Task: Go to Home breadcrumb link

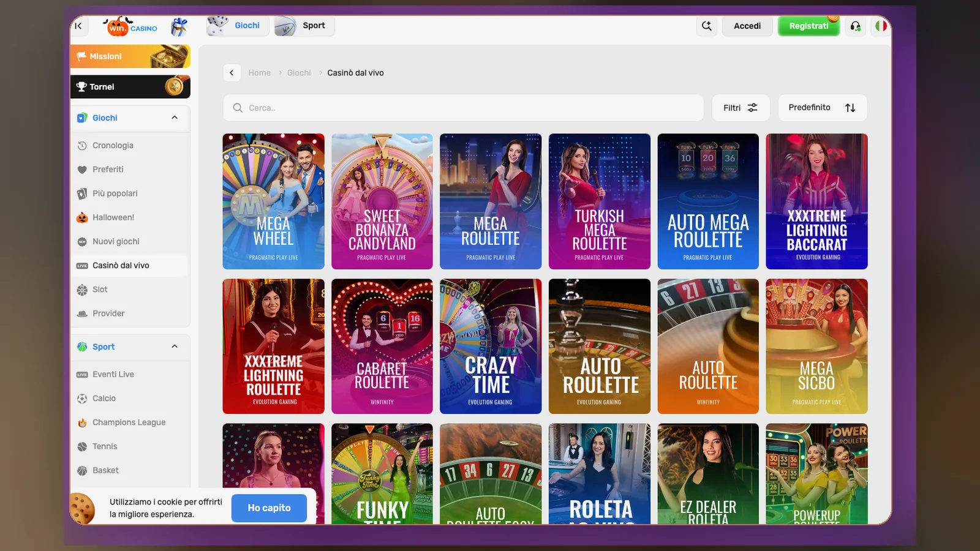Action: click(x=260, y=73)
